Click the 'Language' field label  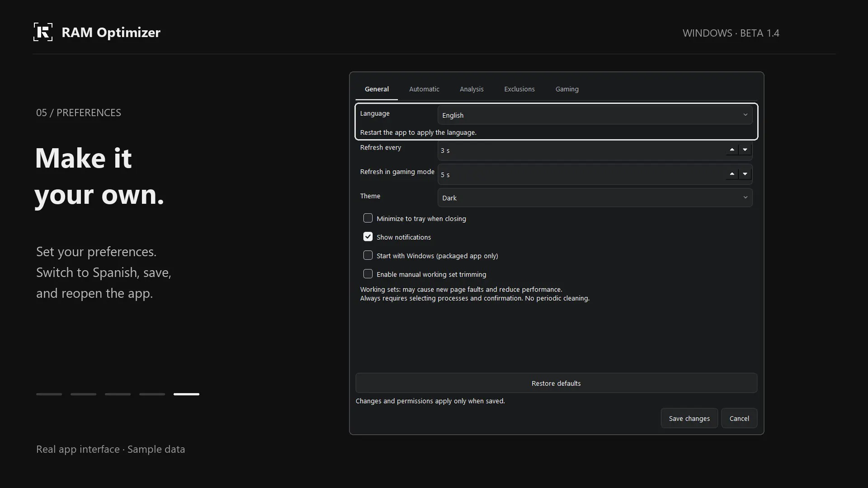[374, 113]
